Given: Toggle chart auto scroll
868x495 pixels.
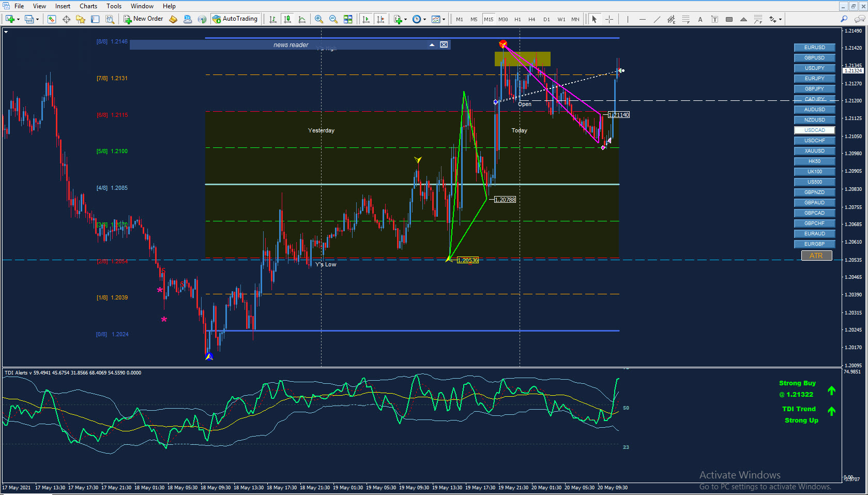Looking at the screenshot, I should coord(366,19).
